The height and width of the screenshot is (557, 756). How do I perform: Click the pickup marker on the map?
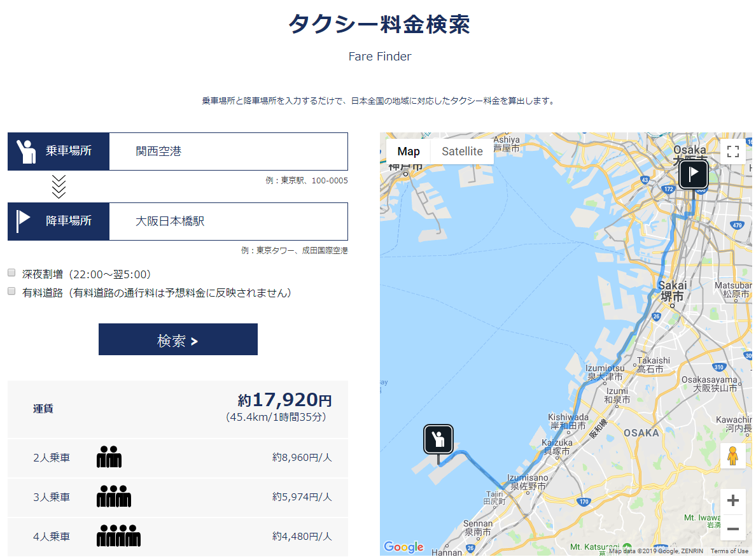pos(438,440)
